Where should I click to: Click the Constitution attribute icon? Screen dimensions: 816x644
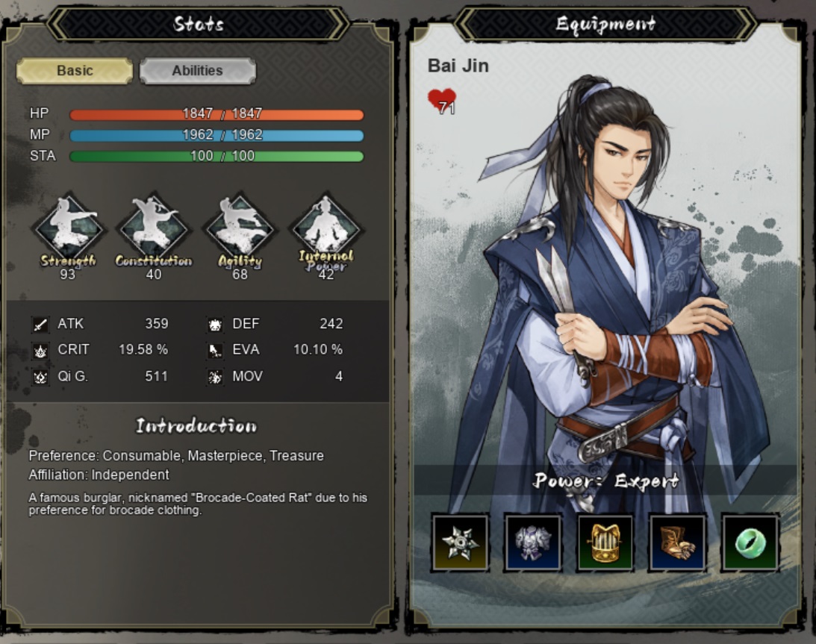click(x=154, y=228)
